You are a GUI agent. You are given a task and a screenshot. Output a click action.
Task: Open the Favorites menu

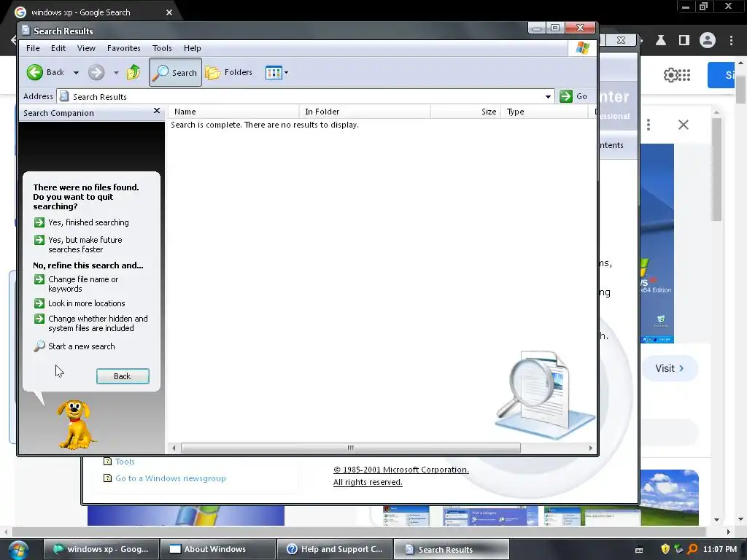(x=123, y=48)
